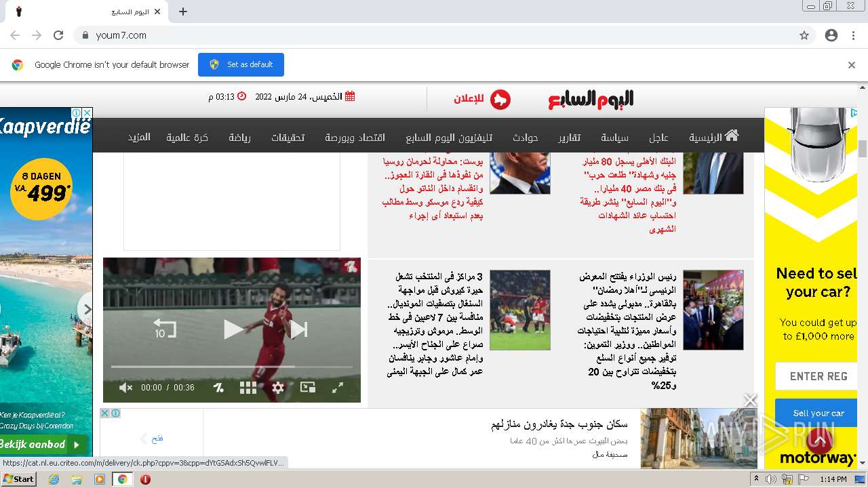This screenshot has height=488, width=868.
Task: Open headline 3 مراكز فى المنتخب
Action: [x=435, y=325]
